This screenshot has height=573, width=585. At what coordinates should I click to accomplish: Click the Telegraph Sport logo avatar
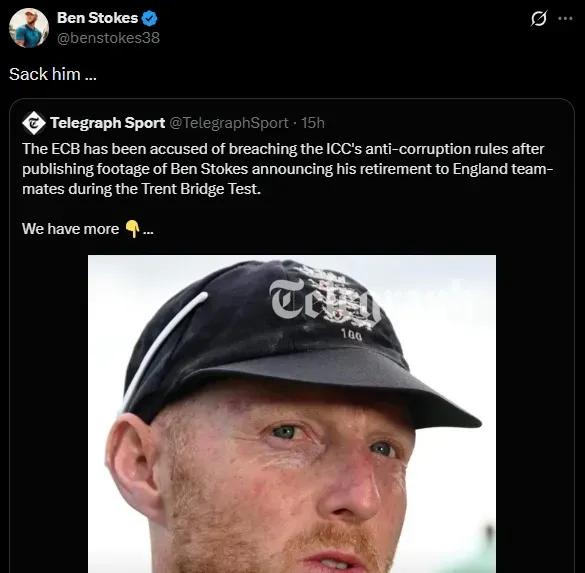34,123
